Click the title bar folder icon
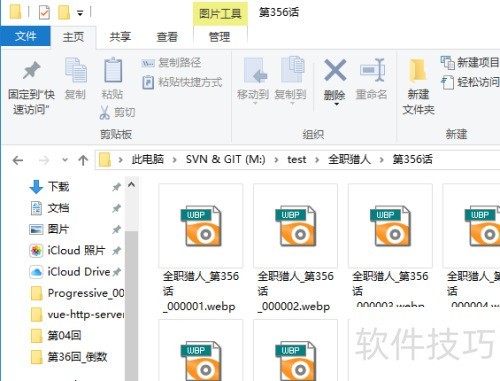Screen dimensions: 500x381 click(x=15, y=12)
